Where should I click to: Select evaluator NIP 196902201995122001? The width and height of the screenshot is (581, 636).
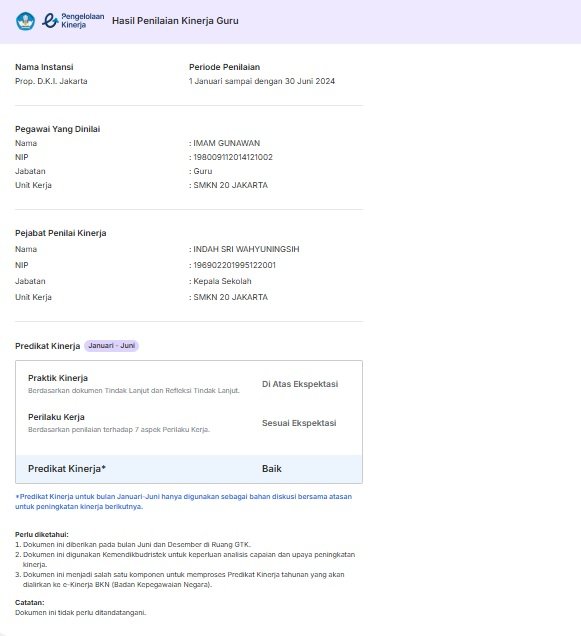tap(235, 265)
